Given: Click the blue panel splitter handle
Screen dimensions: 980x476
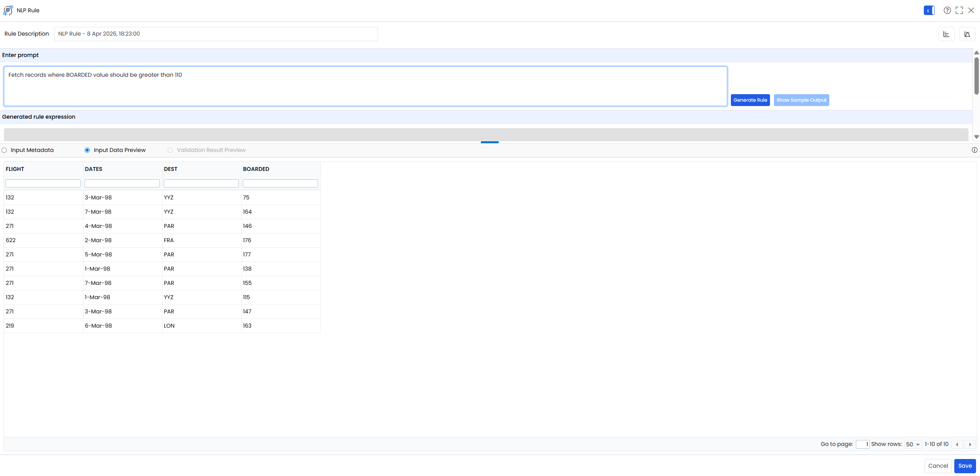Looking at the screenshot, I should click(490, 142).
